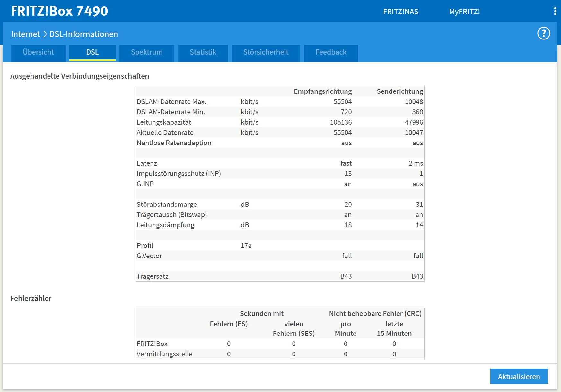Click the Ausgehandelte Verbindungseigenschaften heading
The height and width of the screenshot is (392, 561).
80,76
